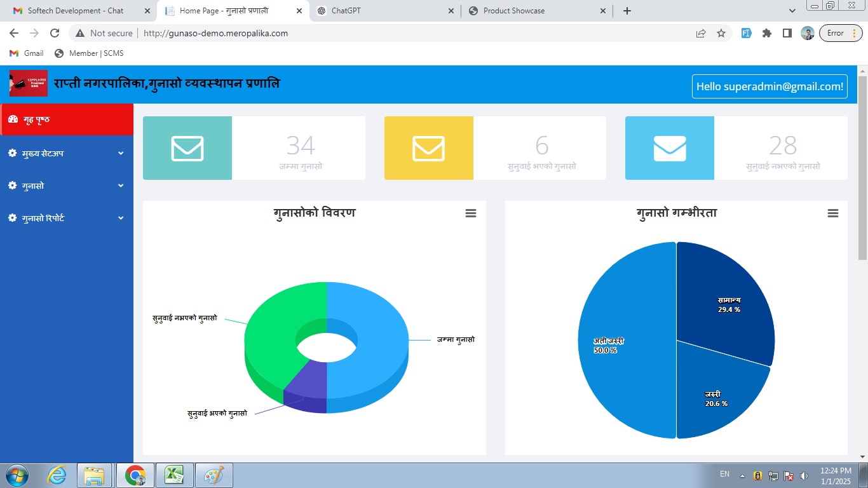The height and width of the screenshot is (488, 868).
Task: Open Chrome extensions puzzle icon
Action: coord(767,33)
